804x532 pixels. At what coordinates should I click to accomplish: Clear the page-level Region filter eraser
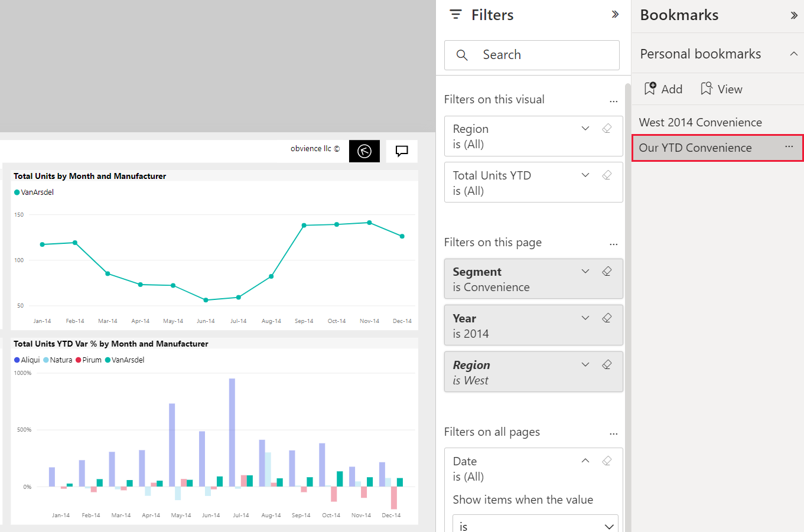pos(607,365)
